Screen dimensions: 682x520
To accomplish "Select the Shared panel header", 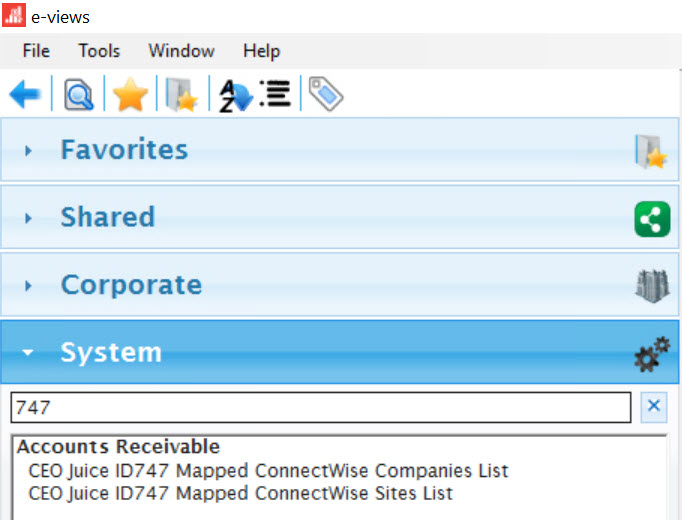I will point(340,217).
